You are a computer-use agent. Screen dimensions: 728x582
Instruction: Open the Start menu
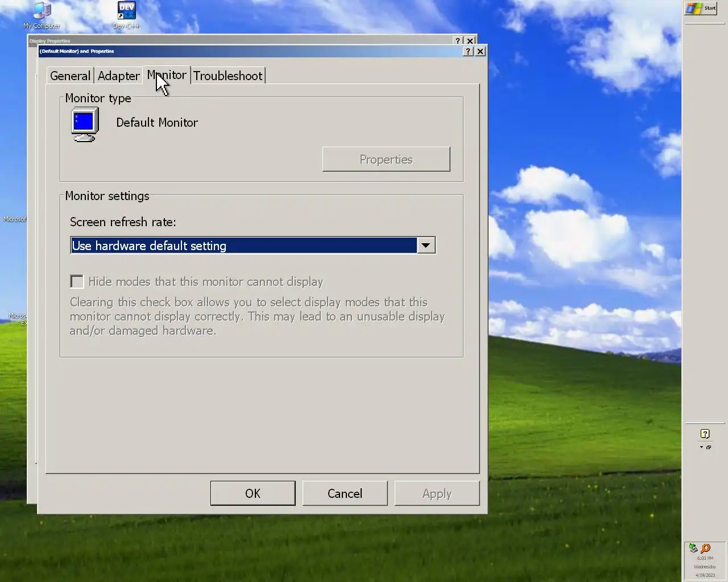point(701,8)
